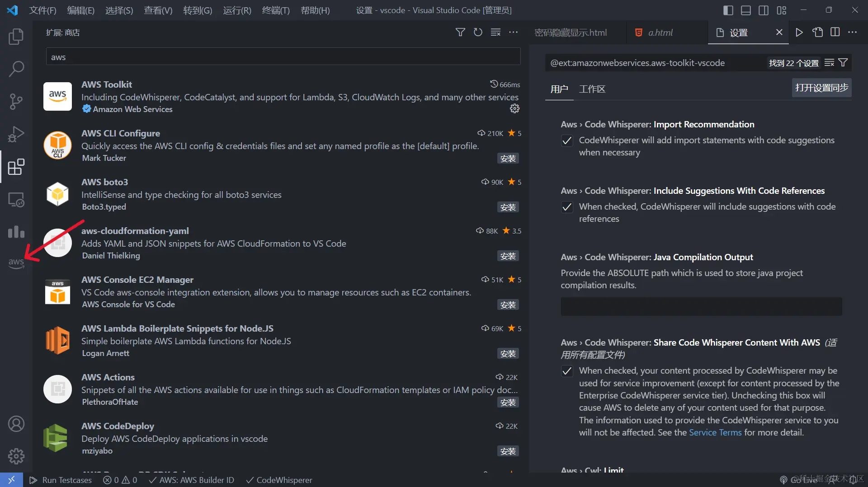Open settings JSON icon
Image resolution: width=868 pixels, height=487 pixels.
coord(817,32)
